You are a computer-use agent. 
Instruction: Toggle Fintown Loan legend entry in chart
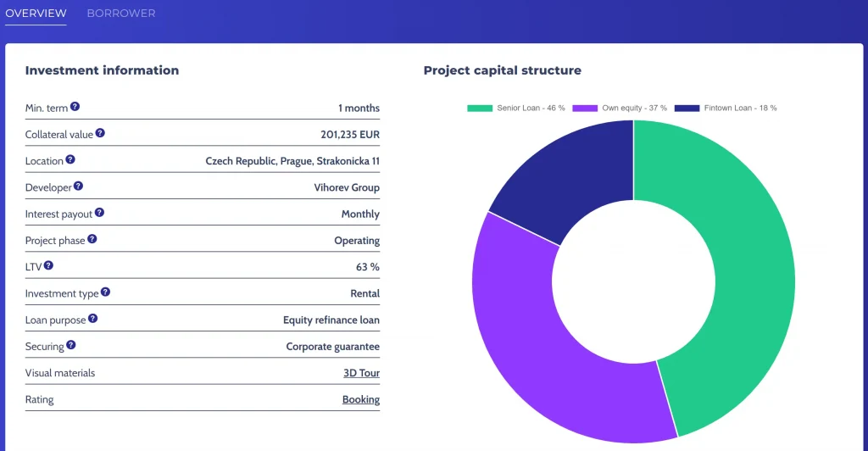click(726, 109)
